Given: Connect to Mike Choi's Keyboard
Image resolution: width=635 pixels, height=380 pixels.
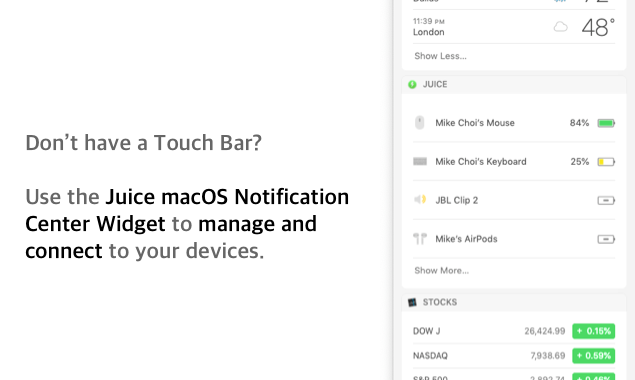Looking at the screenshot, I should point(514,162).
